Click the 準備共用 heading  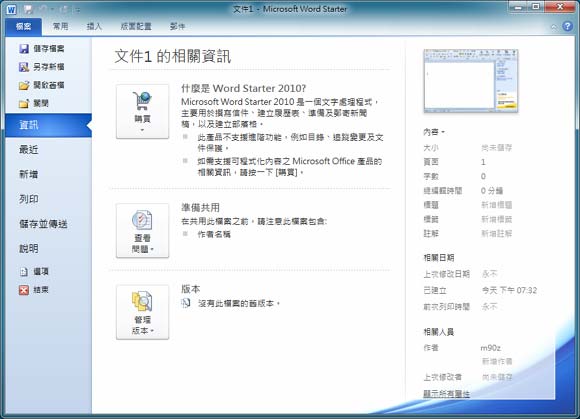tap(200, 207)
